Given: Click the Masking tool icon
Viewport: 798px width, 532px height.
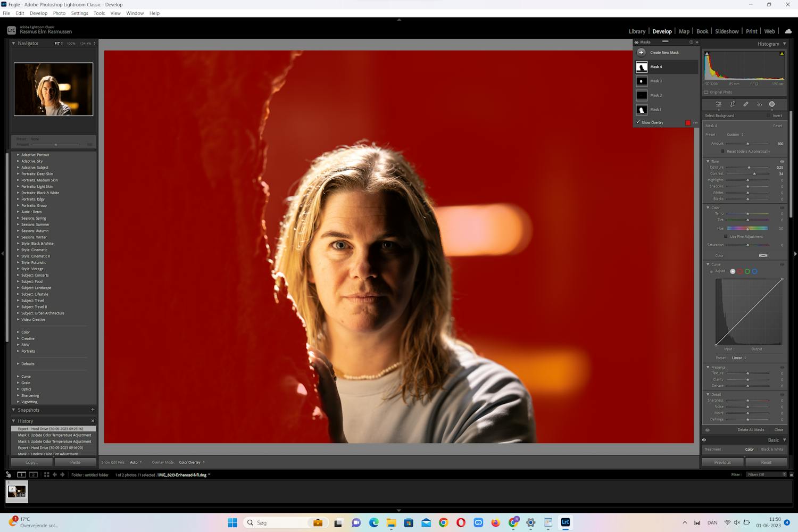Looking at the screenshot, I should [x=772, y=104].
